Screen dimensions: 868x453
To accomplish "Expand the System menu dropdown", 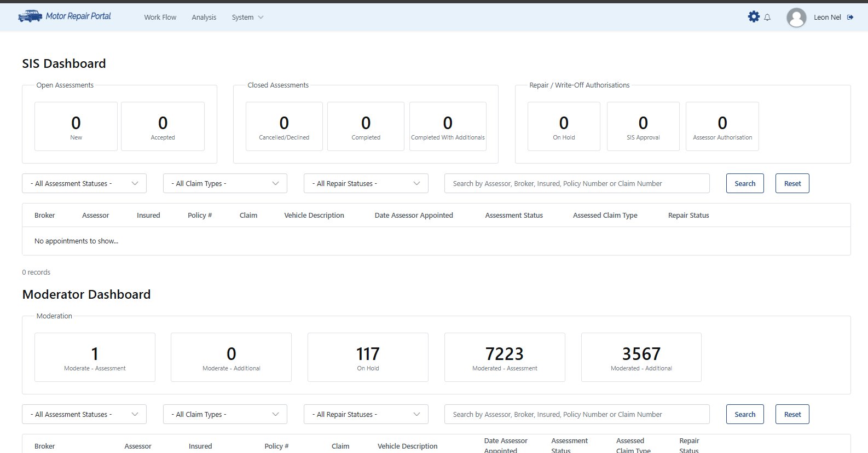I will [247, 18].
